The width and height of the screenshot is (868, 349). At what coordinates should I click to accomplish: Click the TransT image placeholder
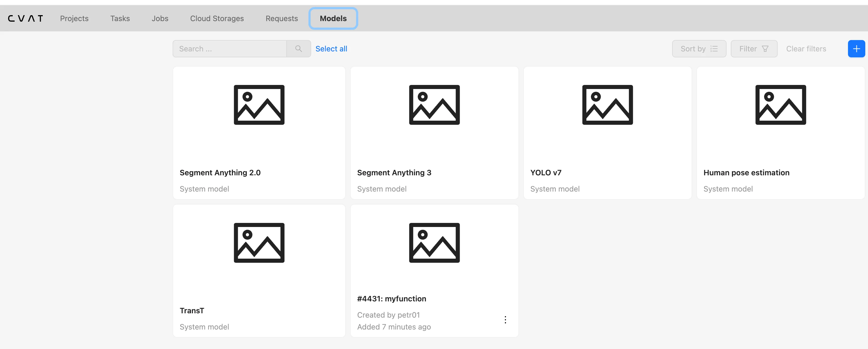click(259, 243)
